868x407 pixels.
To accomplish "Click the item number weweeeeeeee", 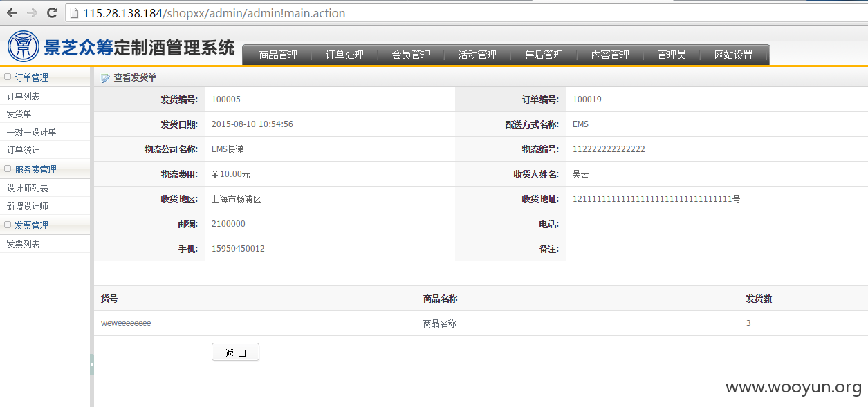I will point(126,323).
